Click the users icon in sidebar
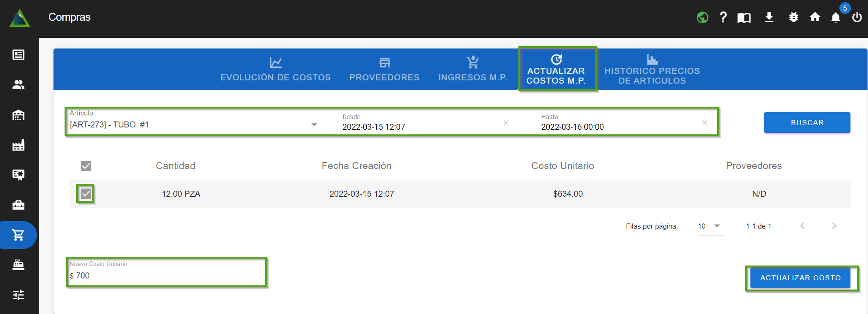Screen dimensions: 868x314 [x=18, y=85]
